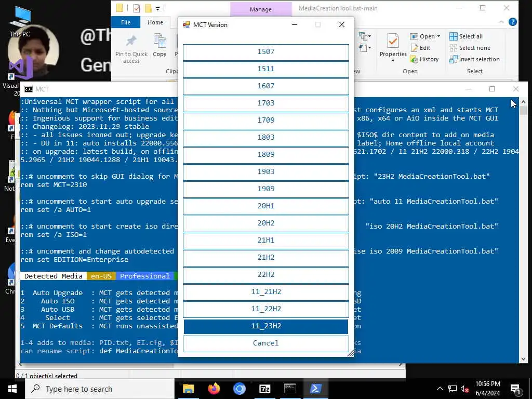Open Chromium browser taskbar icon
The width and height of the screenshot is (532, 399).
239,389
